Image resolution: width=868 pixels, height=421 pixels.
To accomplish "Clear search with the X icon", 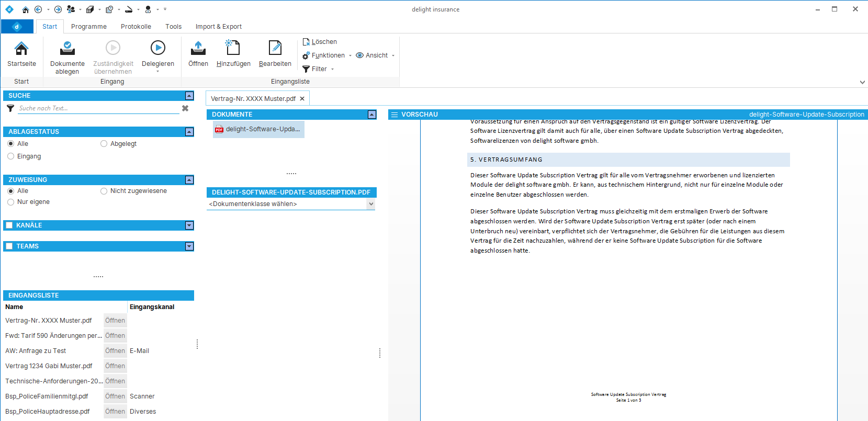I will [x=185, y=108].
